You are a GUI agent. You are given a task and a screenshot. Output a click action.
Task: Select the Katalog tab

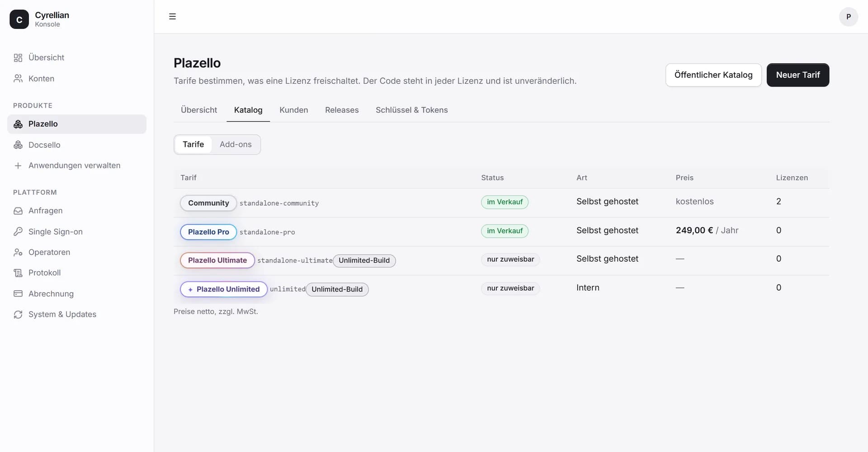[248, 110]
